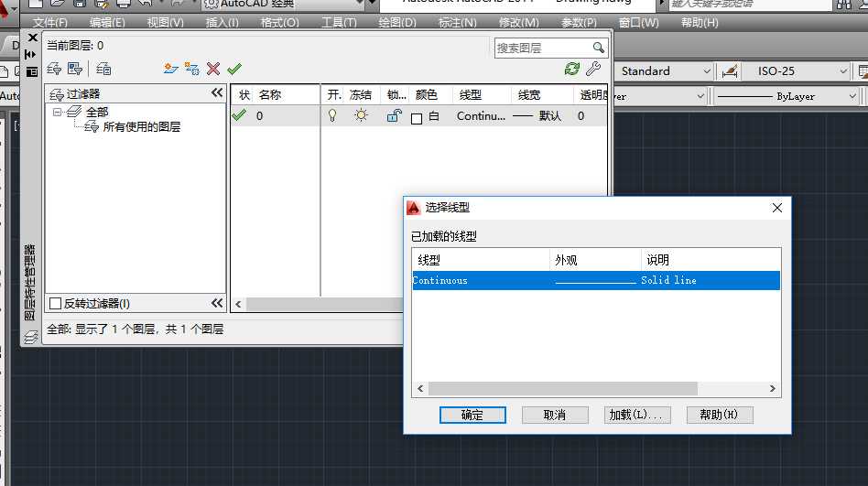Click the Save icon in quick access toolbar
Image resolution: width=868 pixels, height=486 pixels.
(x=80, y=4)
